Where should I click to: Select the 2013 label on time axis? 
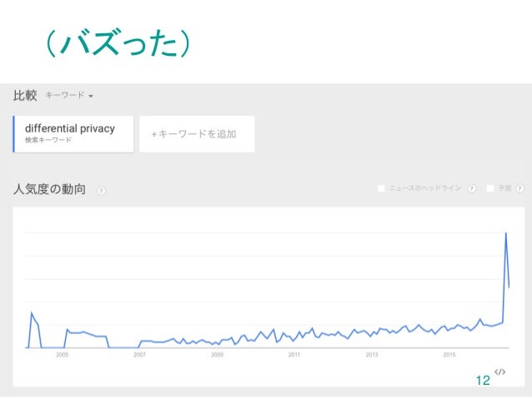click(372, 355)
